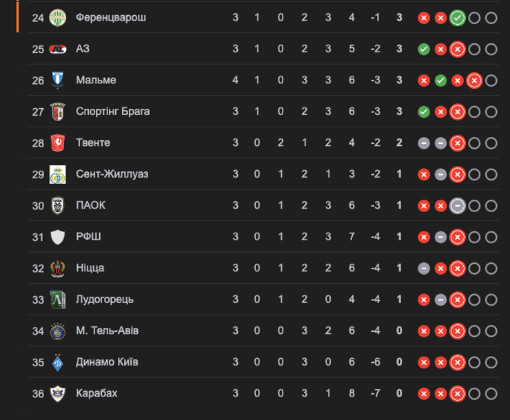Click the ПАОК team crest
The image size is (510, 420).
57,206
